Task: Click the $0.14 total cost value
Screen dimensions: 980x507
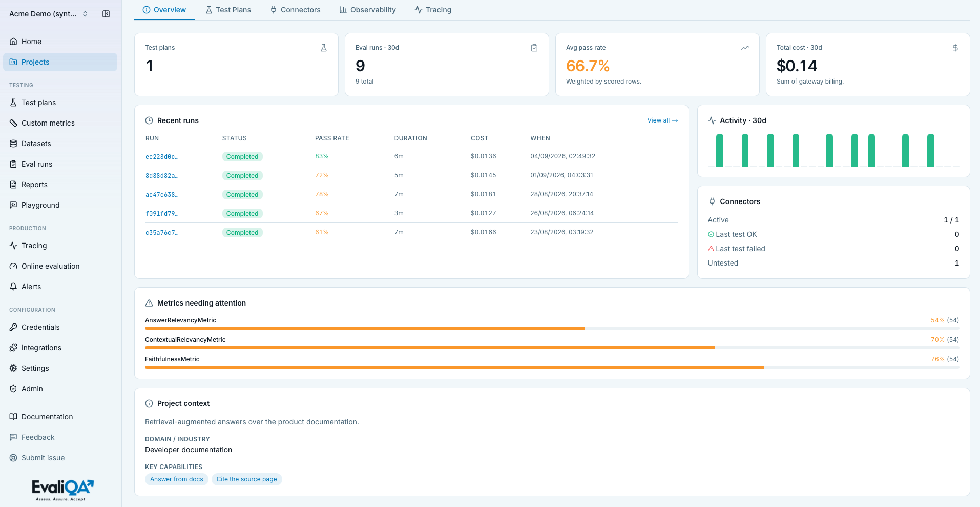Action: coord(797,66)
